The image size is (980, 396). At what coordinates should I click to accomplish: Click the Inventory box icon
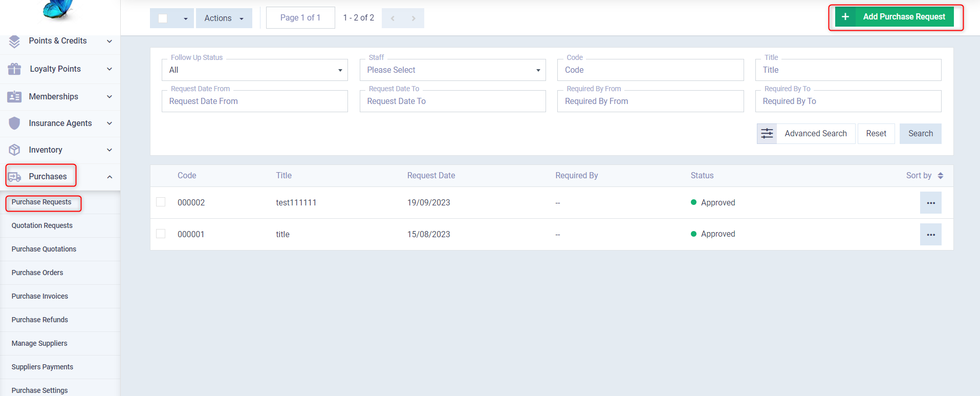click(14, 150)
